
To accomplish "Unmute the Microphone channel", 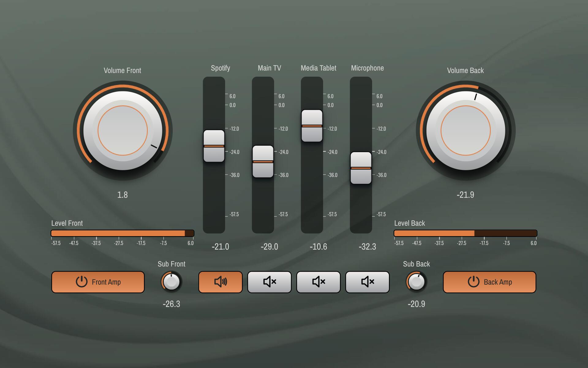I will coord(367,282).
